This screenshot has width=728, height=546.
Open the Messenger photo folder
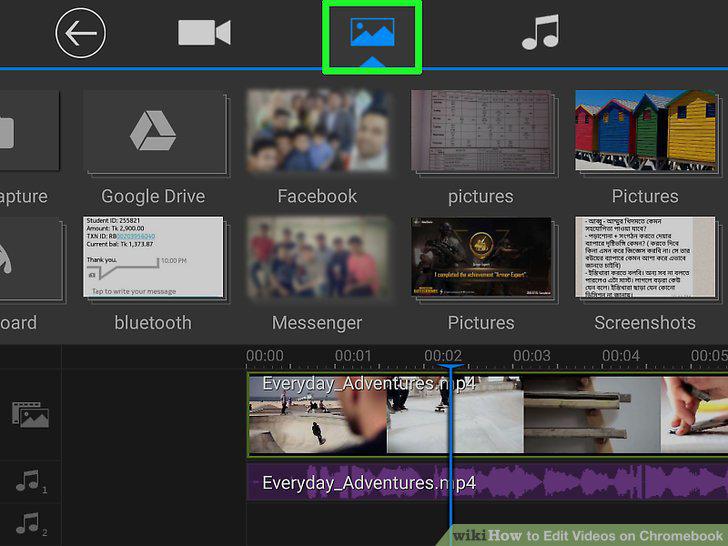(318, 257)
